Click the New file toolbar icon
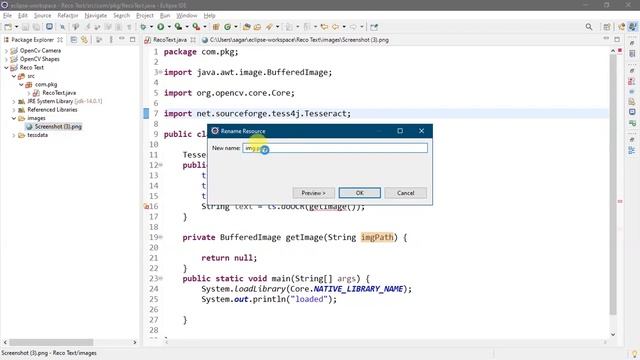Viewport: 640px width, 360px height. [x=8, y=27]
